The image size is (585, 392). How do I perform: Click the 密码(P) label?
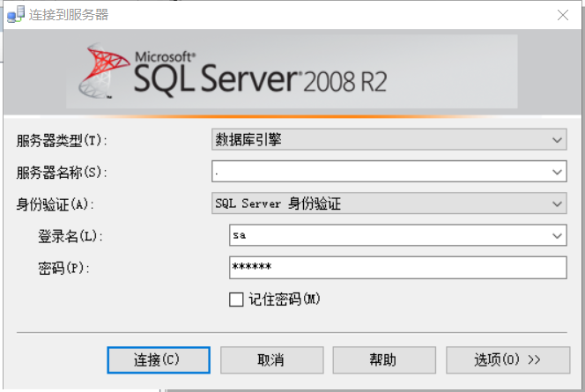(x=63, y=268)
